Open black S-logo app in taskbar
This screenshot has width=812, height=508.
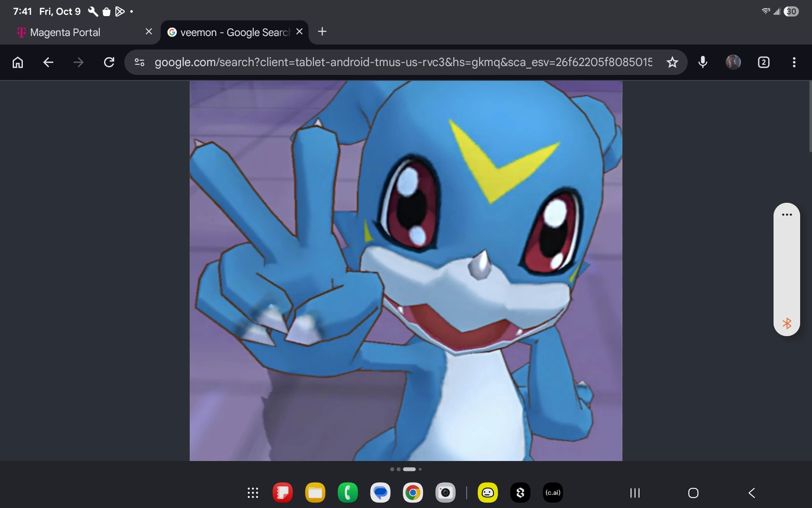[521, 493]
